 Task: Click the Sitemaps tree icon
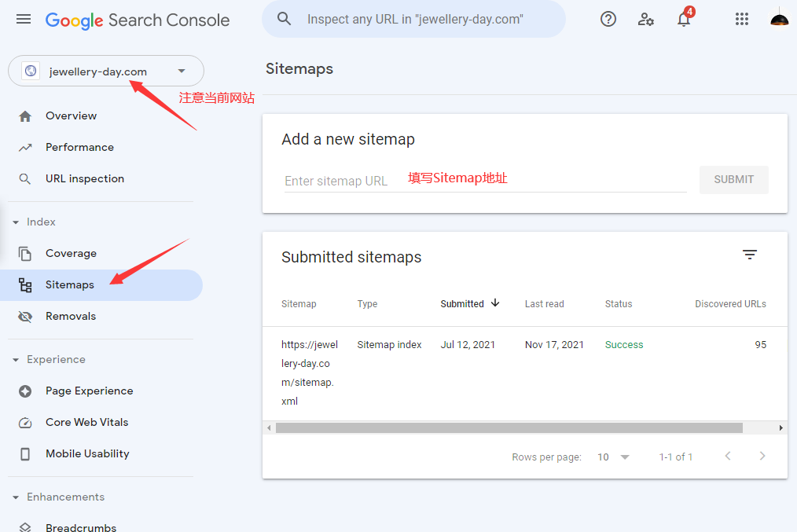click(x=25, y=285)
